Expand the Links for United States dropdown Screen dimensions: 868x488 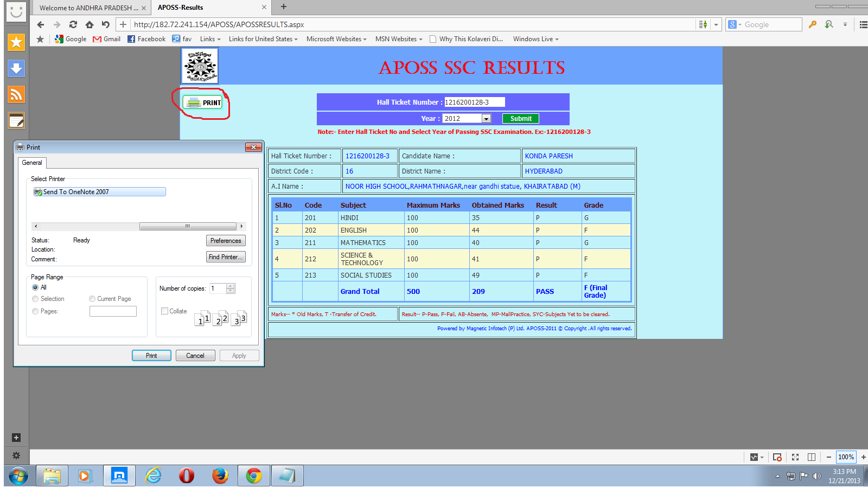(263, 38)
